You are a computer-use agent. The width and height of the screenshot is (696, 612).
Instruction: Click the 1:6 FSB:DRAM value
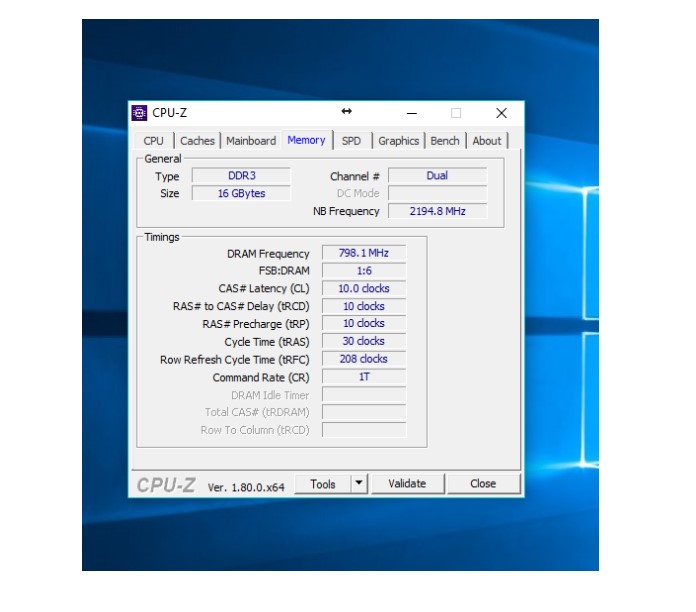(364, 271)
